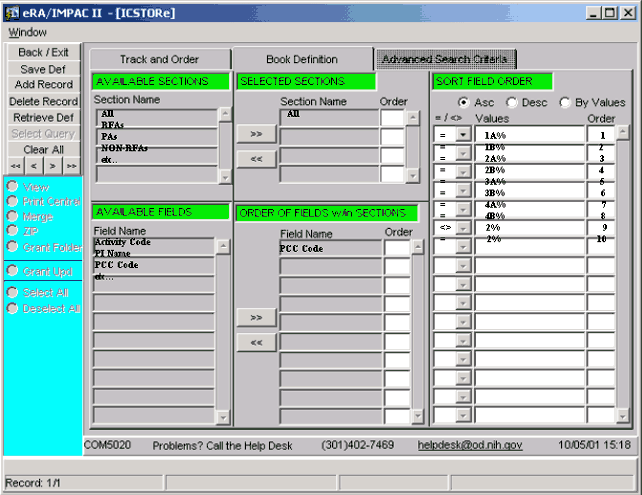Click the Add Record button
642x495 pixels.
coord(43,84)
